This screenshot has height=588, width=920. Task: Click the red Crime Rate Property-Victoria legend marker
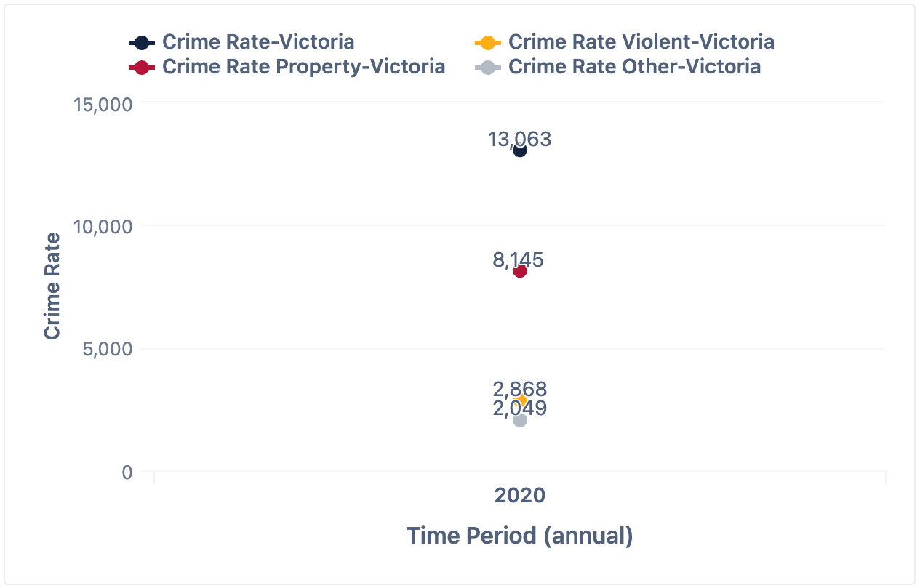(142, 67)
